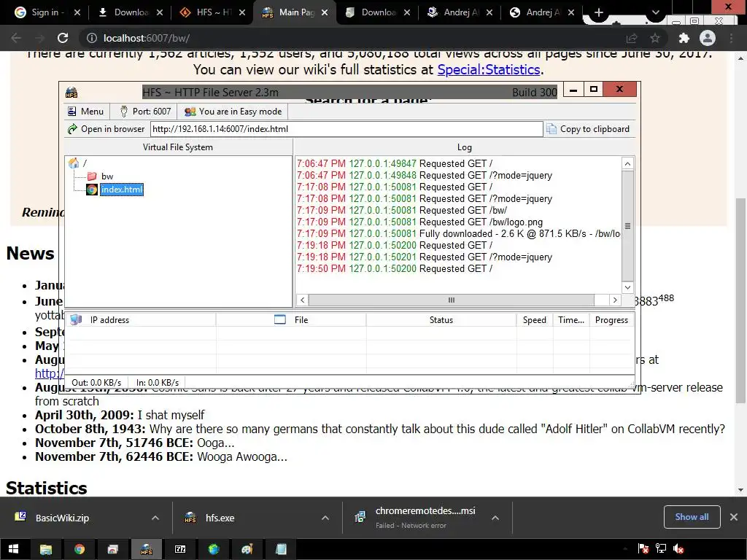Click the HFS URL address field
This screenshot has height=560, width=747.
point(347,129)
